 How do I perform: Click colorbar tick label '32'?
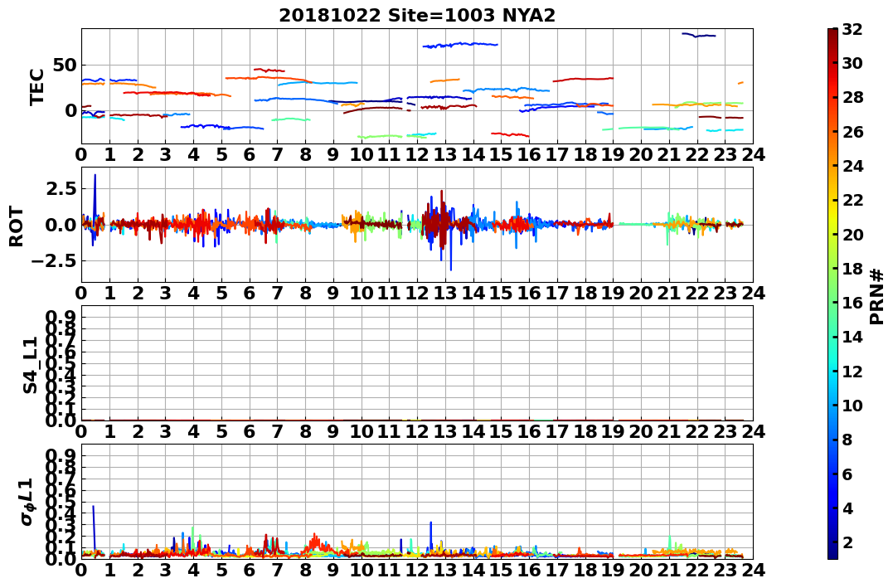[852, 29]
